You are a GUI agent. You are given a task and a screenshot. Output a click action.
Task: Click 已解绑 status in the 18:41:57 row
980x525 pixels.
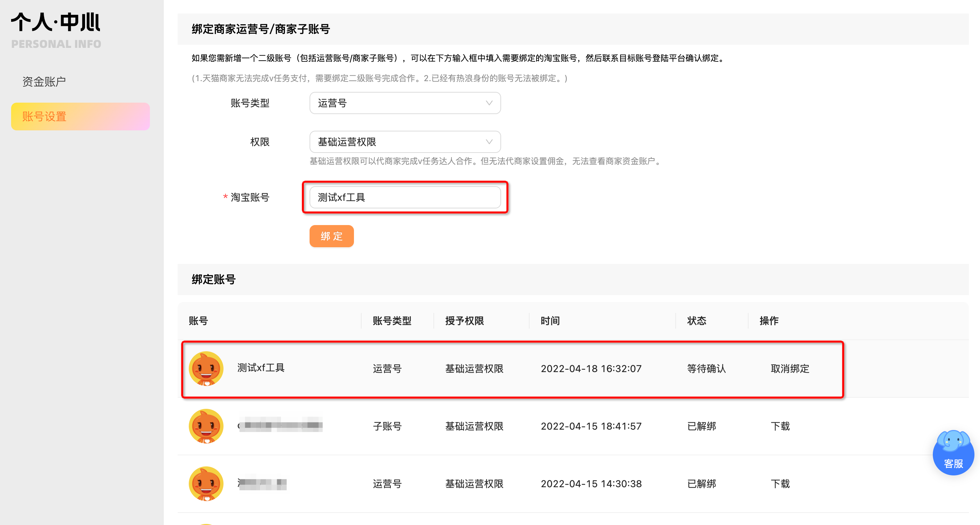[702, 426]
